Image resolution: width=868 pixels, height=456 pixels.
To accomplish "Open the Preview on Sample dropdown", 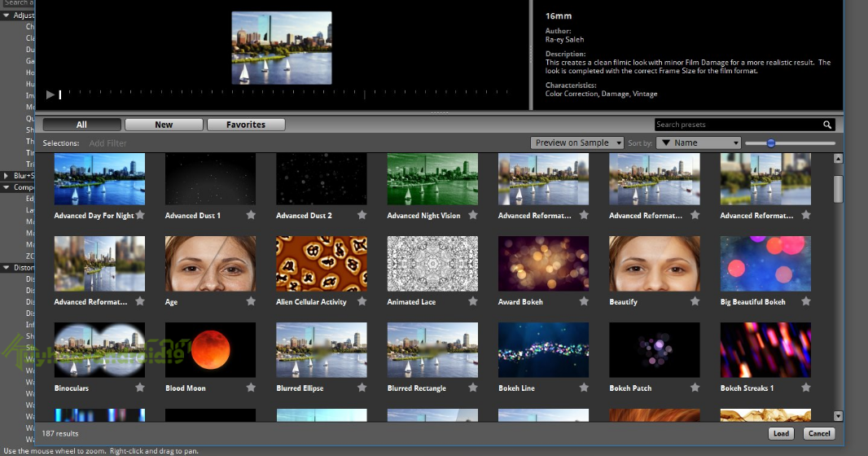I will click(576, 142).
